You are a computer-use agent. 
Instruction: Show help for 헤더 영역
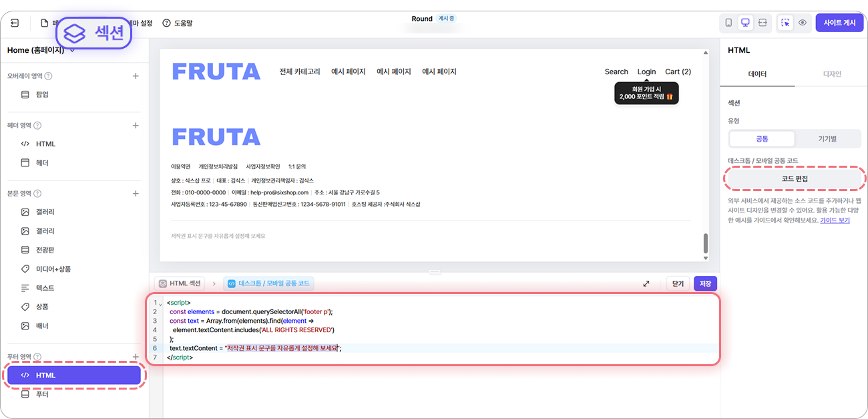37,126
